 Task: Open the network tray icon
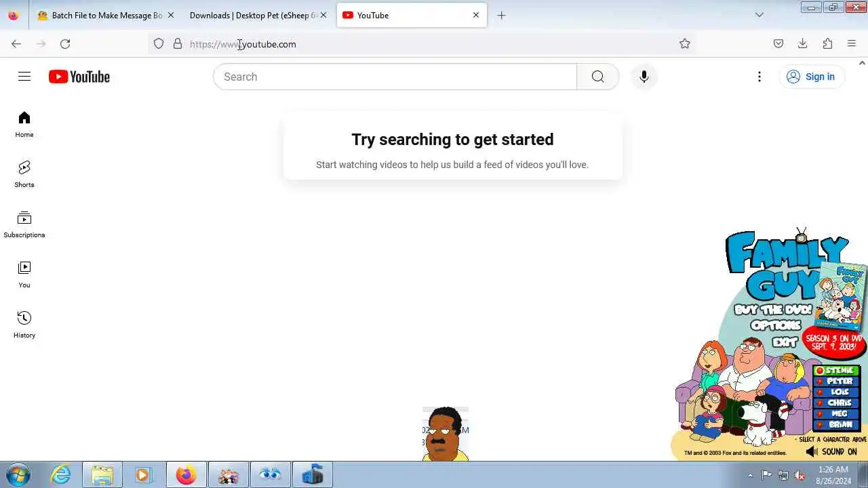[x=783, y=475]
